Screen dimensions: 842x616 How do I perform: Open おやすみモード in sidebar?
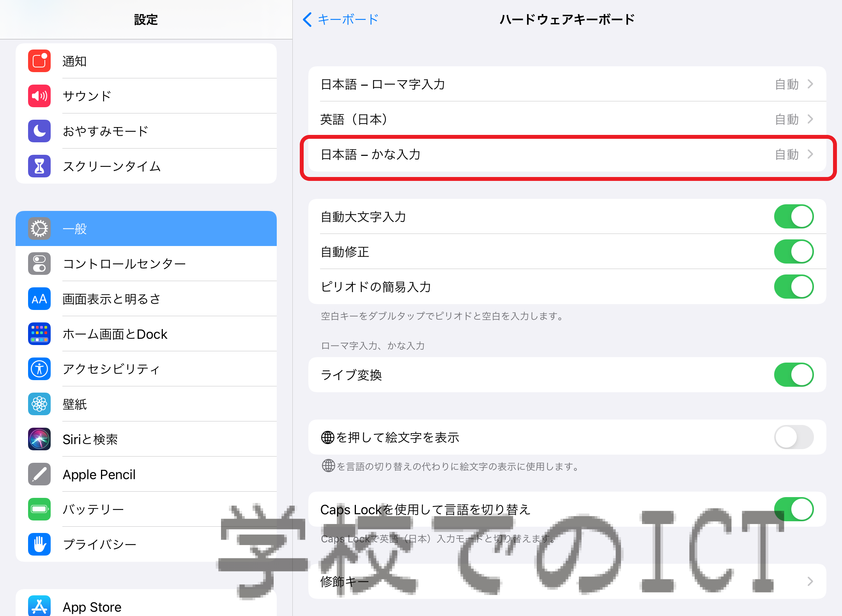click(x=146, y=131)
